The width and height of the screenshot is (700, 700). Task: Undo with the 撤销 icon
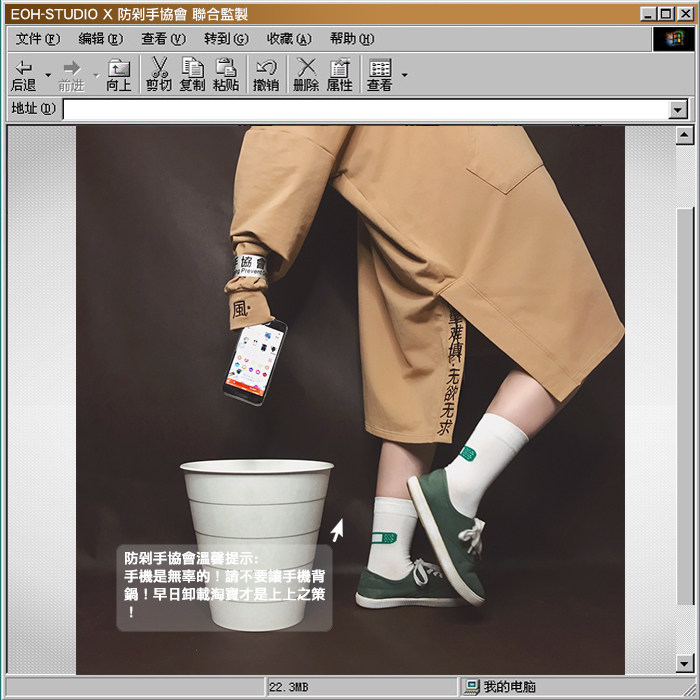pyautogui.click(x=266, y=68)
